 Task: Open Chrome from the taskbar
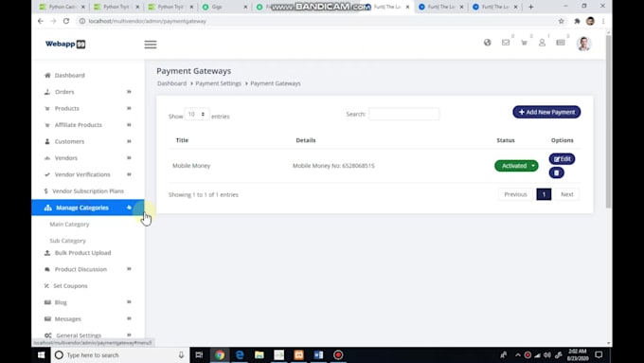coord(220,354)
